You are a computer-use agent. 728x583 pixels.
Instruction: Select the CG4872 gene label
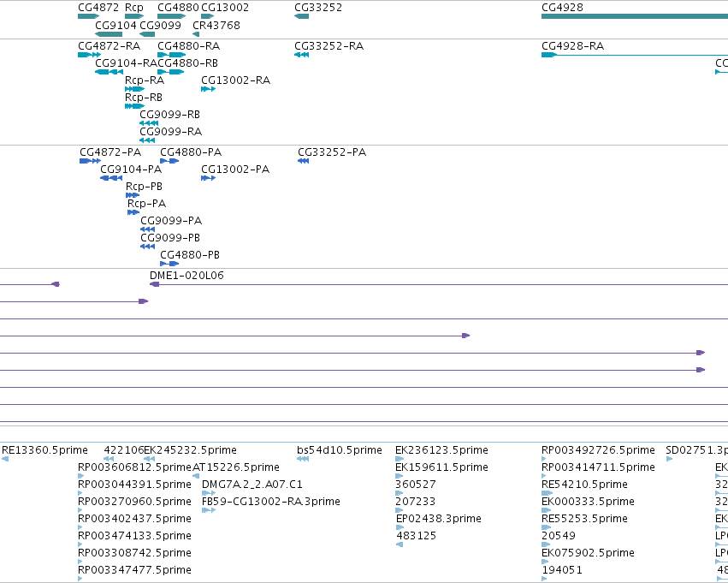click(x=98, y=8)
